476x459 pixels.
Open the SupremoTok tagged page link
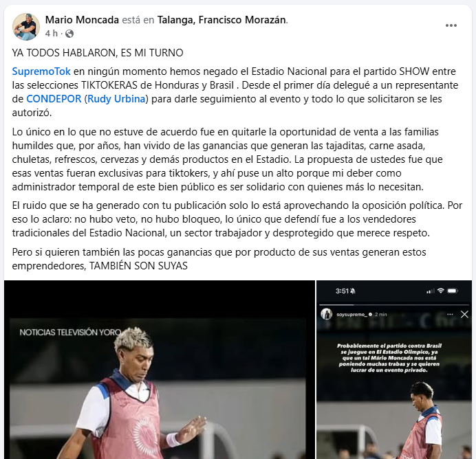[41, 71]
